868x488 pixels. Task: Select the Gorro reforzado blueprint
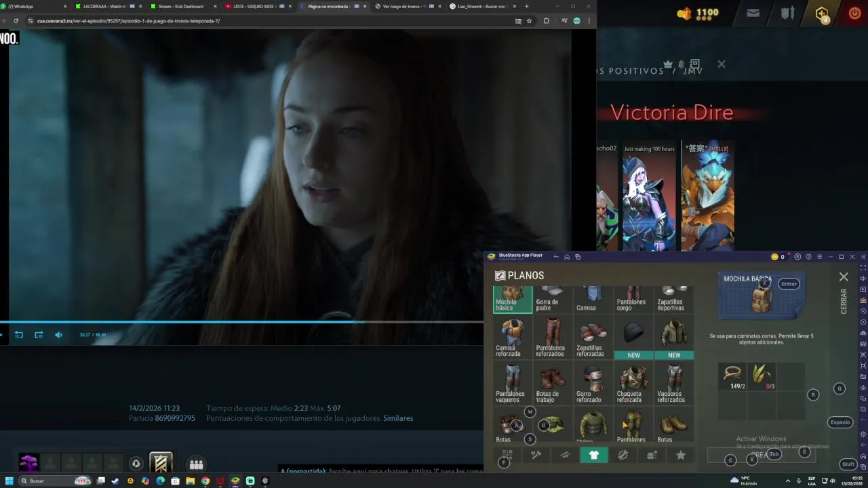[x=593, y=384]
